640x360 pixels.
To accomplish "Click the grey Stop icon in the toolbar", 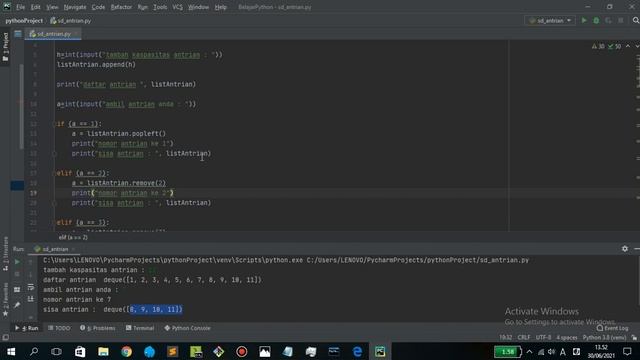I will pos(621,20).
